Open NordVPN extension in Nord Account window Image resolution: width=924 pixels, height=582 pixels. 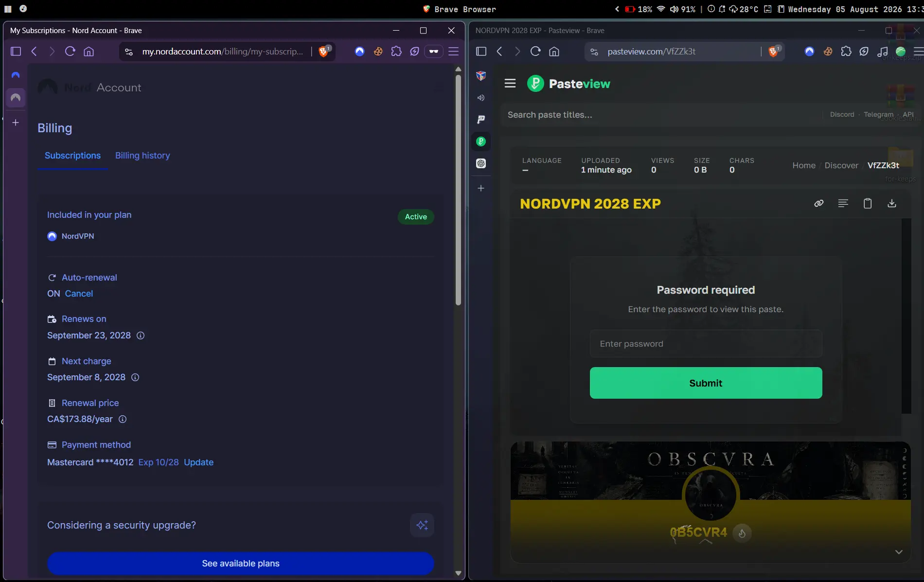tap(359, 52)
